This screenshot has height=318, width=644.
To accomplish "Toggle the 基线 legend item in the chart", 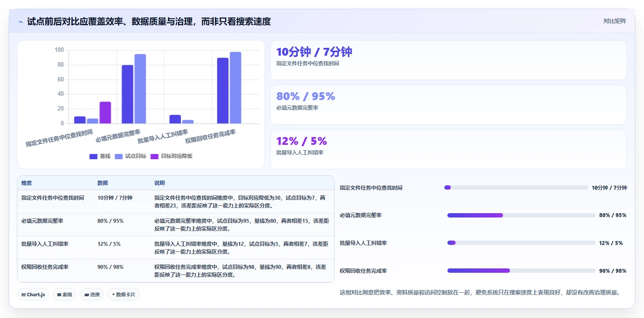I will 100,156.
